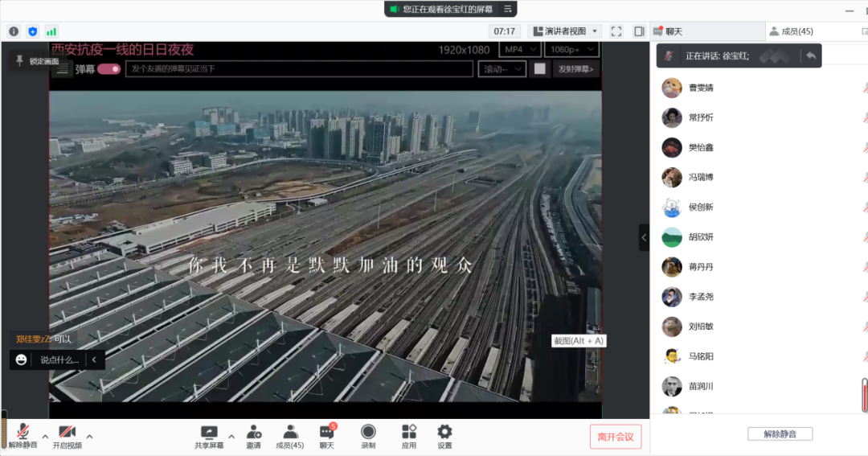868x456 pixels.
Task: Click the shared video frame
Action: 325,246
